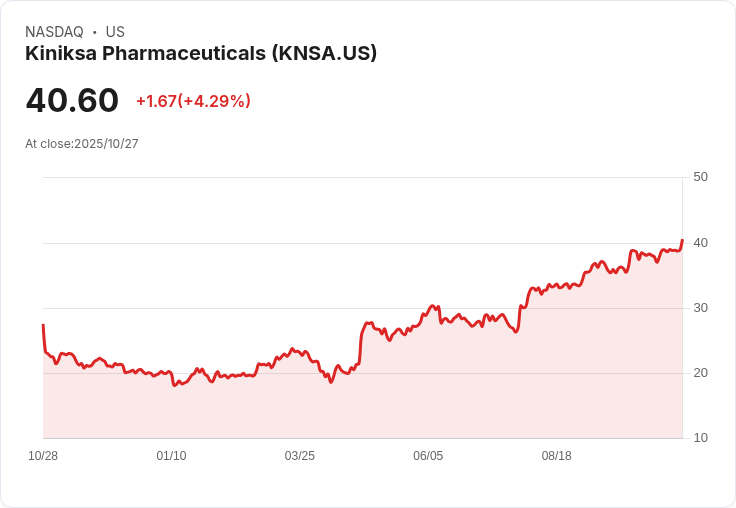Click the 20 y-axis price label

(700, 373)
